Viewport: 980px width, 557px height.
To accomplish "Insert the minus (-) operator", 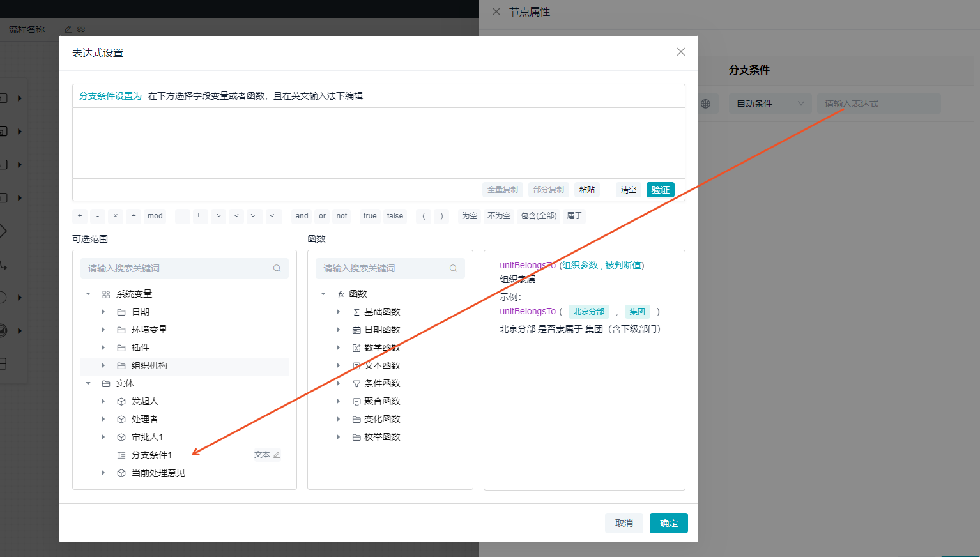I will 98,216.
